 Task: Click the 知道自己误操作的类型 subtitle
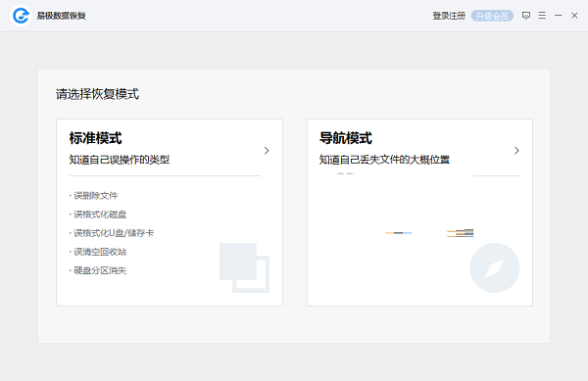coord(120,160)
